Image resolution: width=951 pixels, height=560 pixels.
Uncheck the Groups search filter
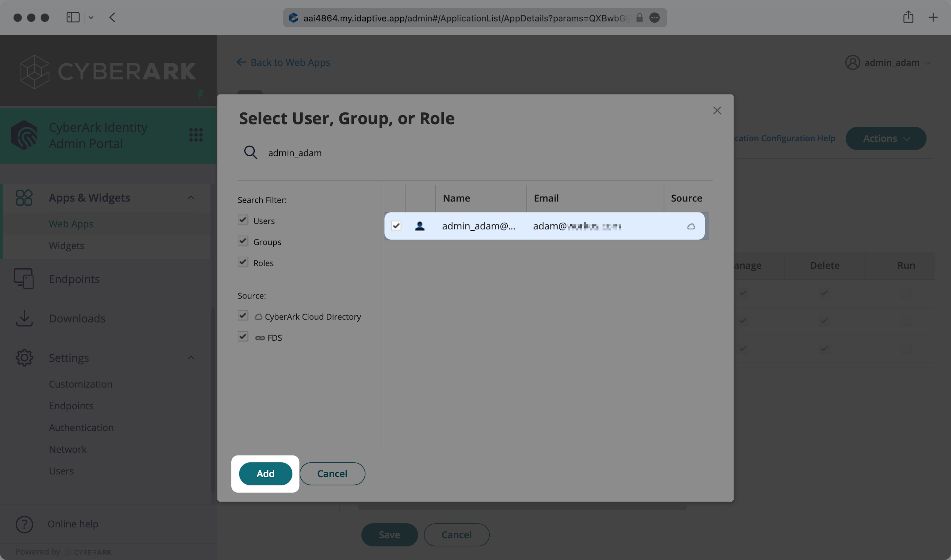click(x=243, y=241)
